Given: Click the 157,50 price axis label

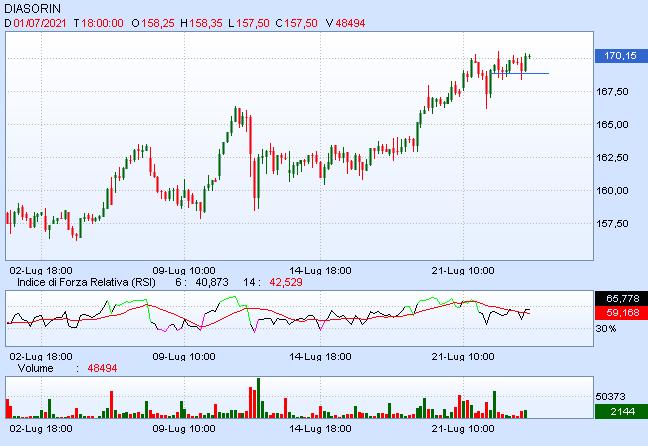Looking at the screenshot, I should (612, 224).
